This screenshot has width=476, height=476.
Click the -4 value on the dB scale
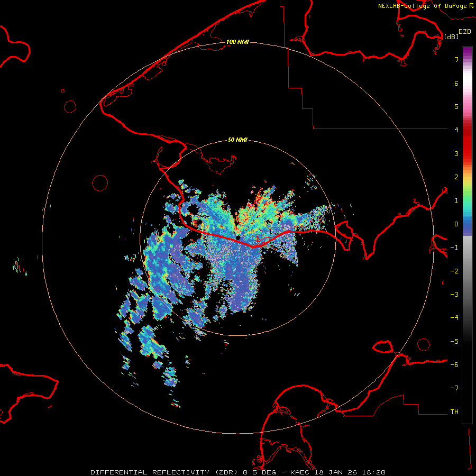[454, 318]
